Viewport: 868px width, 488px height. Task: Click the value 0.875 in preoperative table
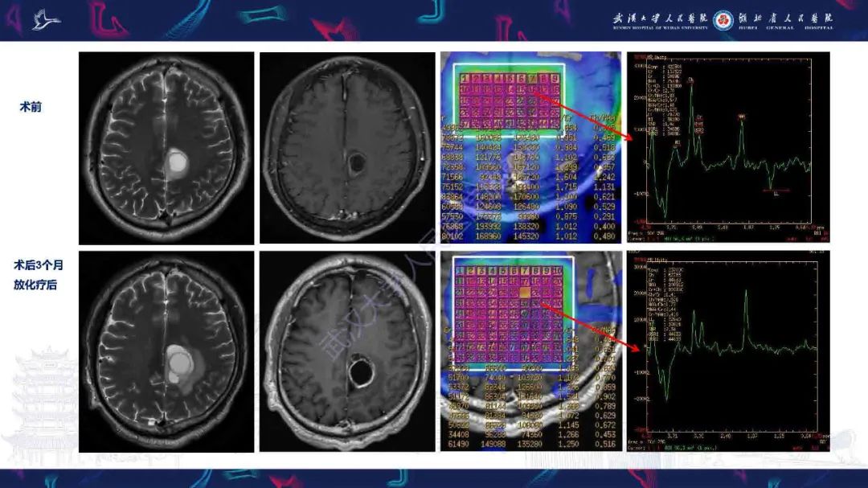point(566,216)
